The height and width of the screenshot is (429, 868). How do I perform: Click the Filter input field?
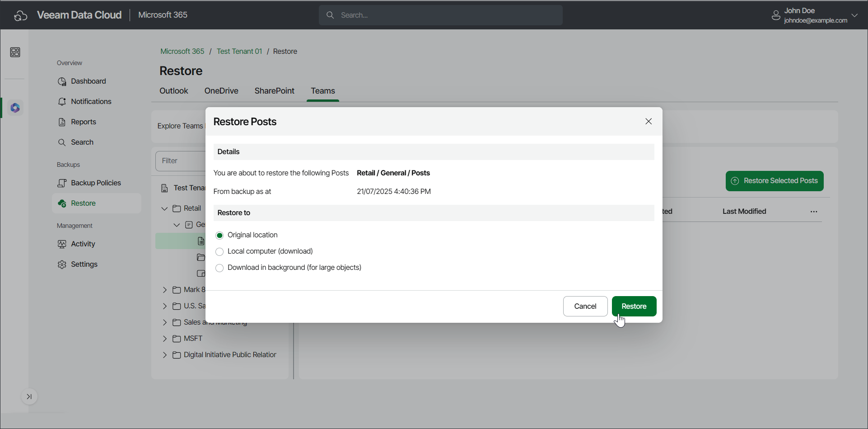click(181, 161)
